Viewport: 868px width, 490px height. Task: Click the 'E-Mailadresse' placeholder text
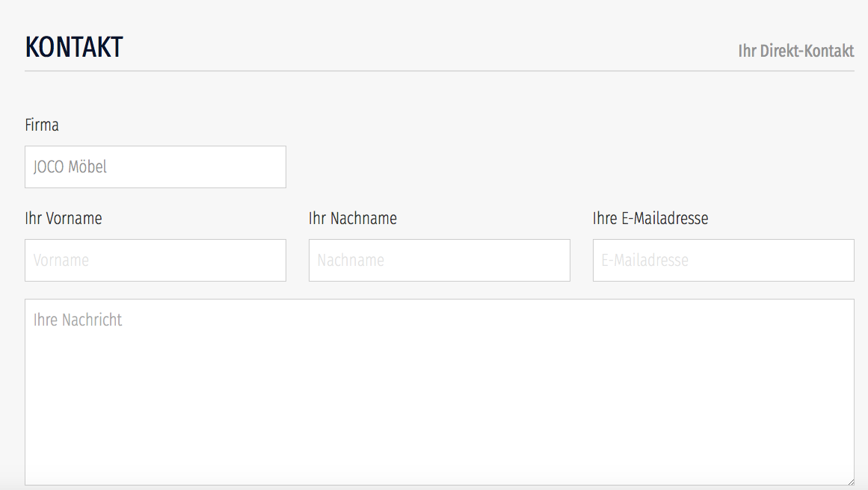point(644,260)
